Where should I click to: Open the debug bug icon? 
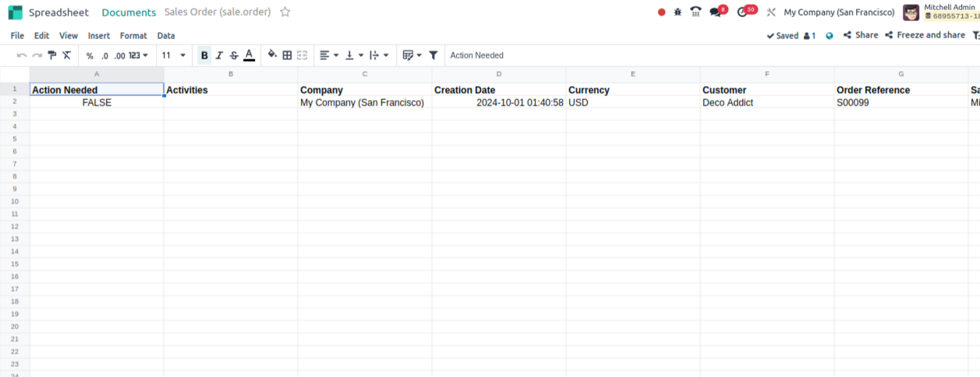(678, 12)
